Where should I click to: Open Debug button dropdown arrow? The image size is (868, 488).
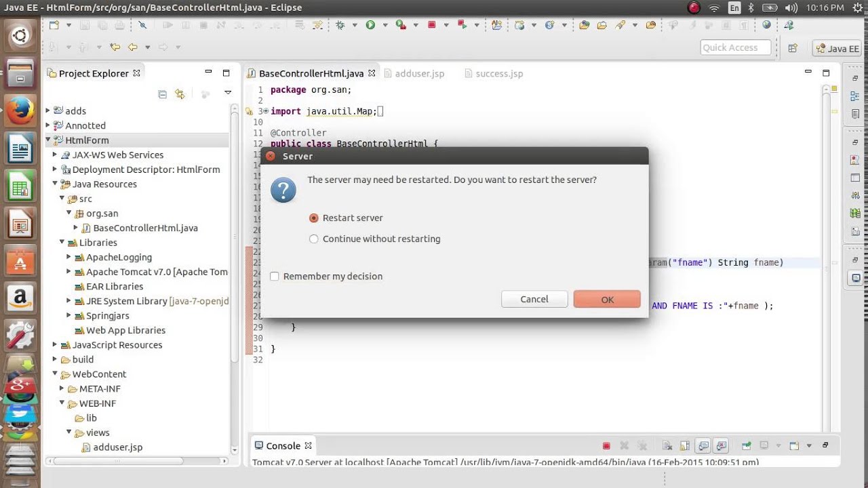coord(355,26)
